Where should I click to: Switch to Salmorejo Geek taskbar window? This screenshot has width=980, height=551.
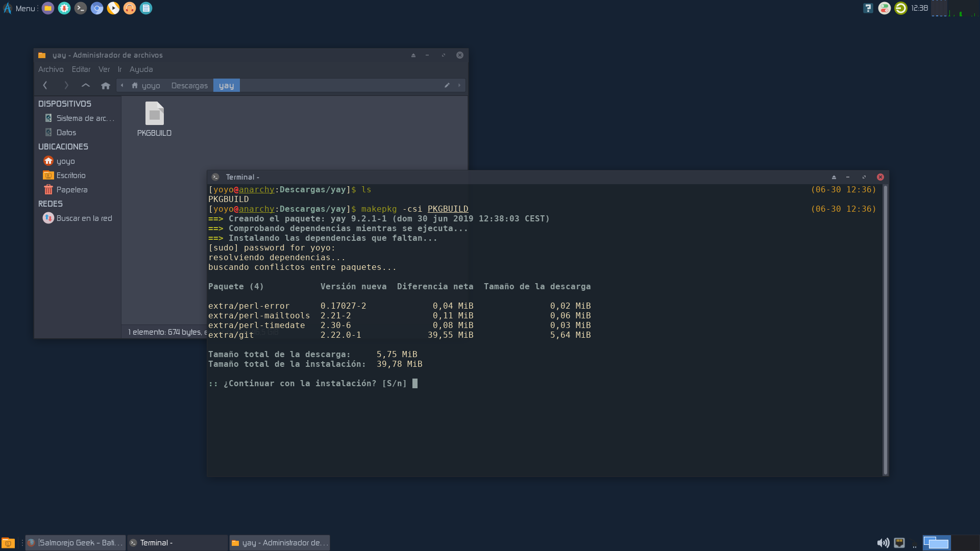(76, 543)
